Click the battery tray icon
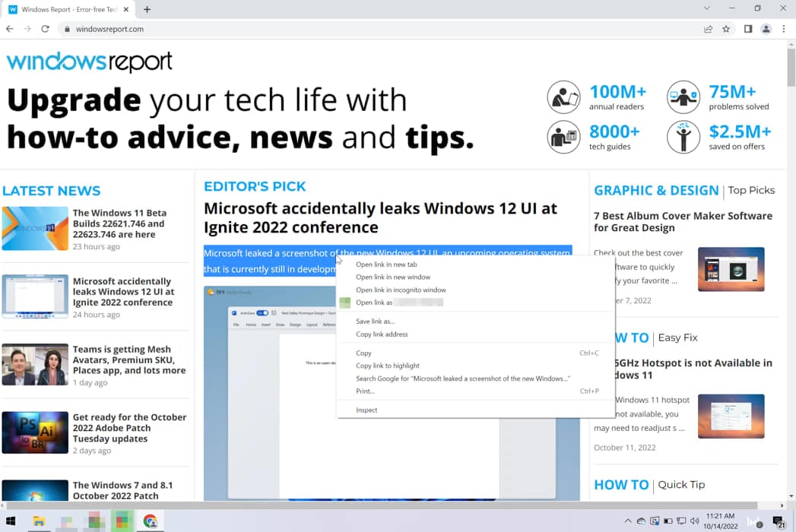This screenshot has height=532, width=796. click(668, 521)
